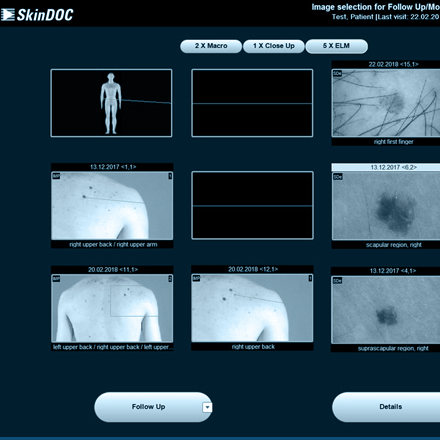Switch to the 1 X Close Up tab

[274, 46]
